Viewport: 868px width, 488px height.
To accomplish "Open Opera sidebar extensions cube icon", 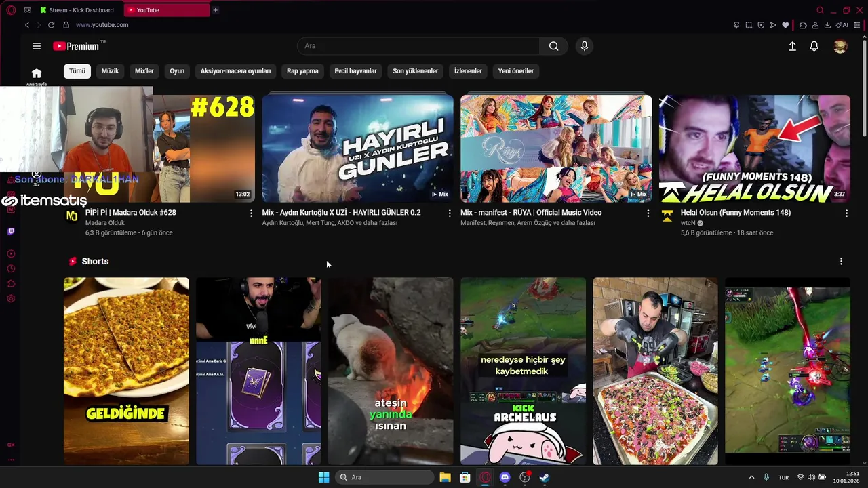I will click(11, 283).
